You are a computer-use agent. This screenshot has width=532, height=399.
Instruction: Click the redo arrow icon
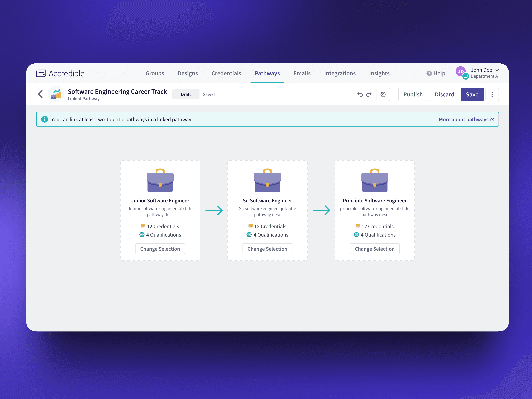click(x=369, y=94)
